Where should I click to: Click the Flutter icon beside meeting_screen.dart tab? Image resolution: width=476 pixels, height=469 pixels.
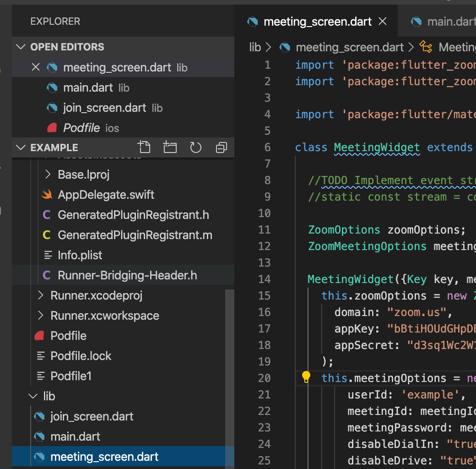(x=253, y=21)
